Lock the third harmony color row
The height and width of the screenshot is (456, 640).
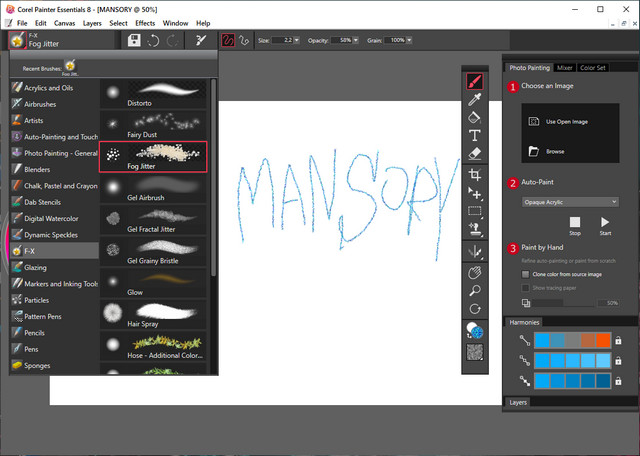click(x=618, y=381)
